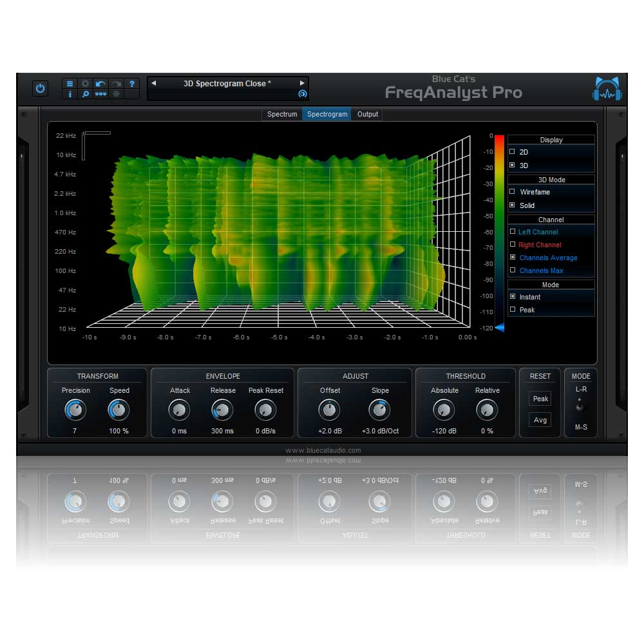Screen dimensions: 644x644
Task: Open help question mark icon
Action: coord(132,83)
